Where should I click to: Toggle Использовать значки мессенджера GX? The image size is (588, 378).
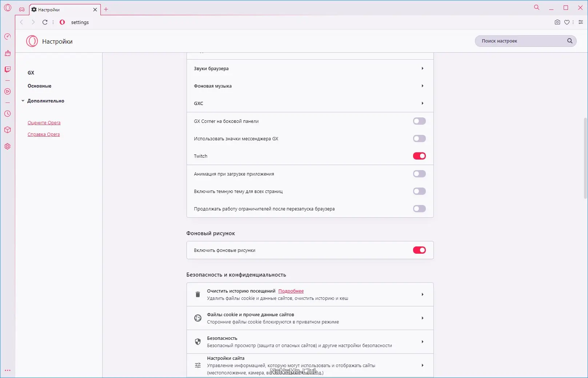[x=419, y=138]
